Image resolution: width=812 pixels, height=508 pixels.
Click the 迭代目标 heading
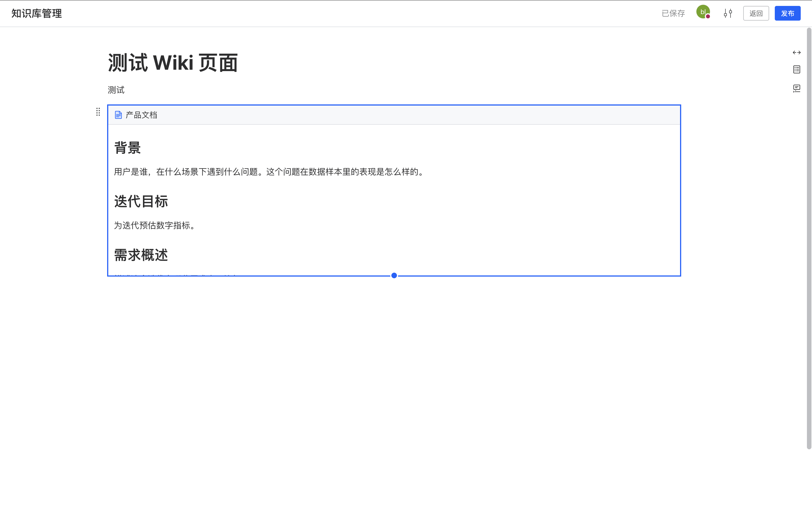pyautogui.click(x=141, y=202)
